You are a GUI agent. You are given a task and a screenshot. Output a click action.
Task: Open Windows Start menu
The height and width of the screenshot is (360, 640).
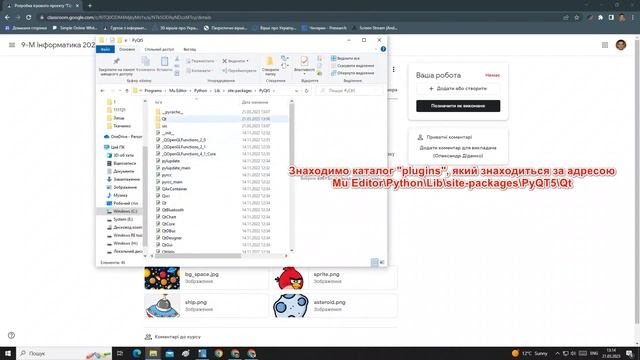tap(8, 353)
